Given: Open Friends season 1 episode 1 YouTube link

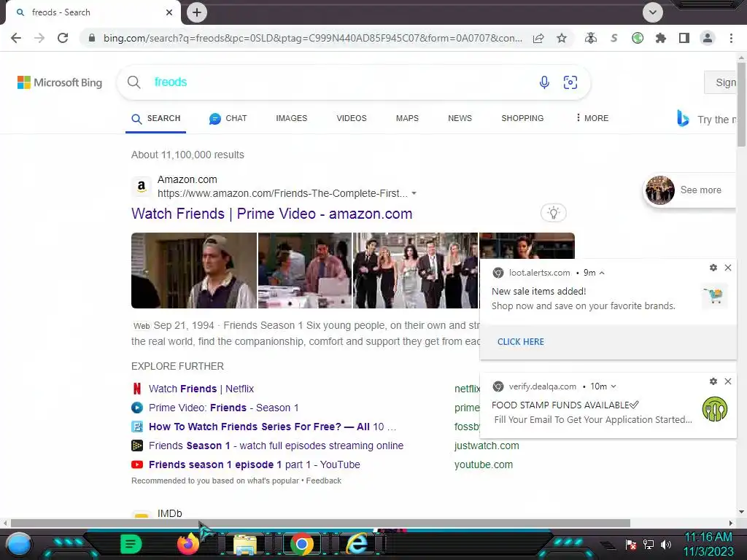Looking at the screenshot, I should 254,464.
